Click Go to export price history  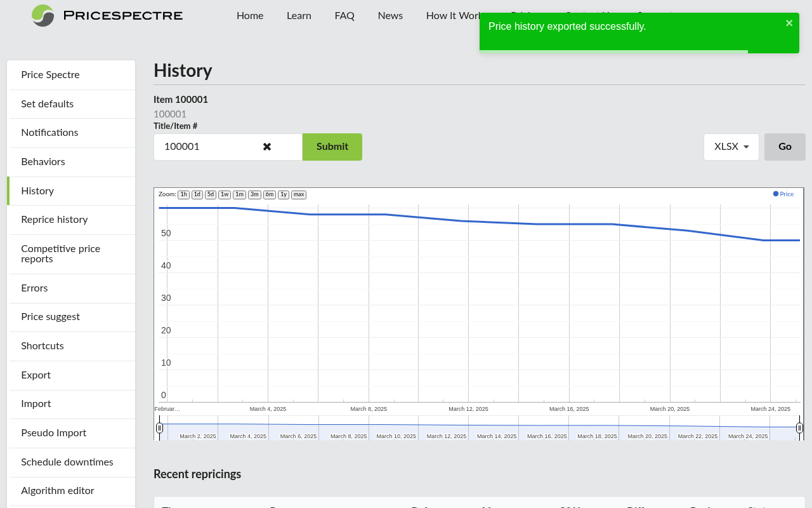point(784,147)
